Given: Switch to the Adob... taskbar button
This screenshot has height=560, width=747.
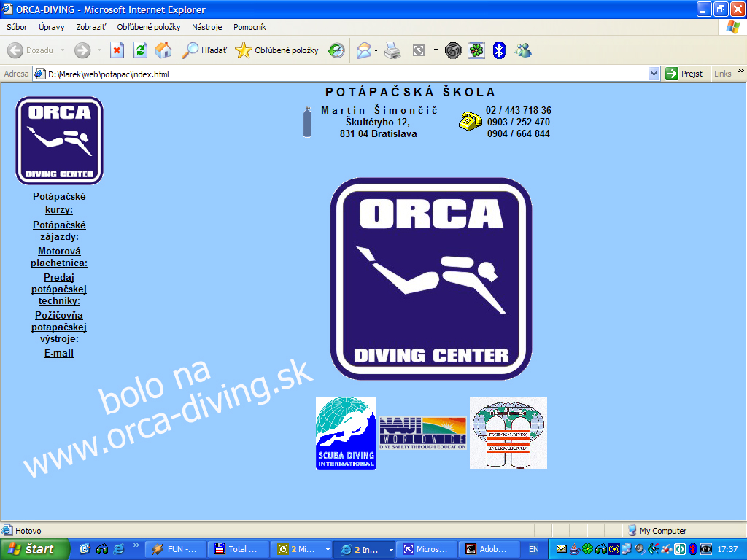Looking at the screenshot, I should tap(490, 549).
